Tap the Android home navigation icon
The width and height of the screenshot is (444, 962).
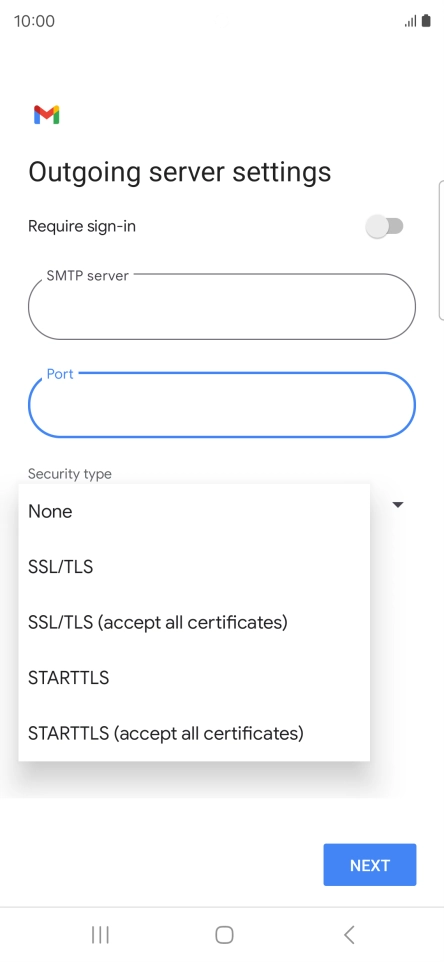[x=224, y=935]
